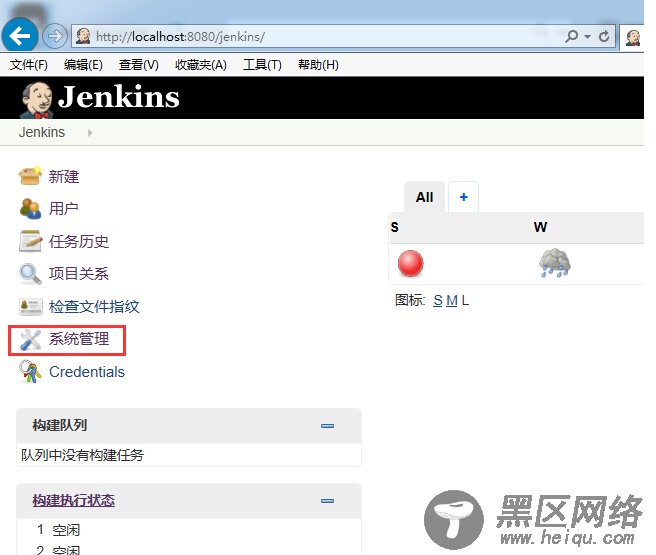
Task: Click the browser forward arrow button
Action: coord(55,36)
